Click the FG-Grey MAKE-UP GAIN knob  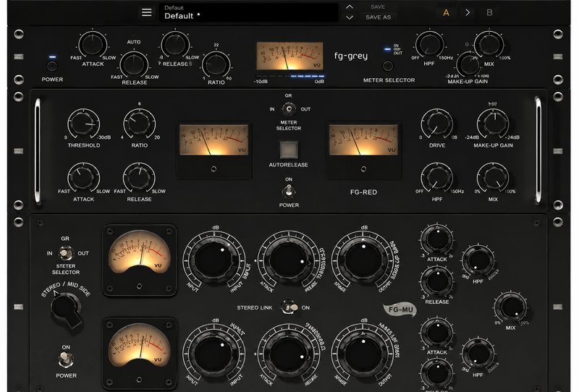pos(468,64)
